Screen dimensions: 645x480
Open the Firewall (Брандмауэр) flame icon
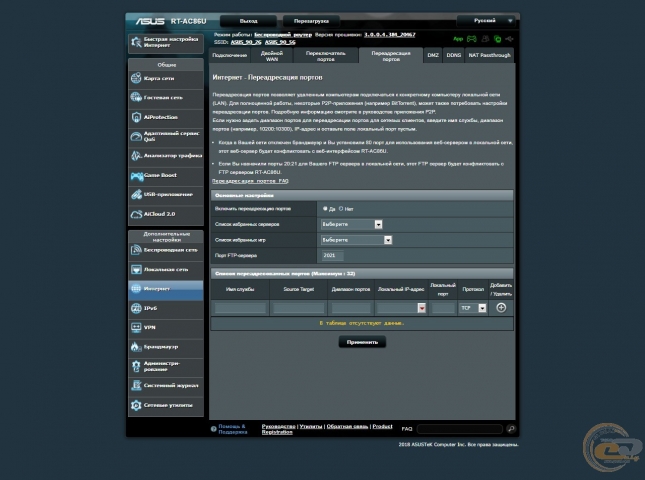pyautogui.click(x=136, y=347)
